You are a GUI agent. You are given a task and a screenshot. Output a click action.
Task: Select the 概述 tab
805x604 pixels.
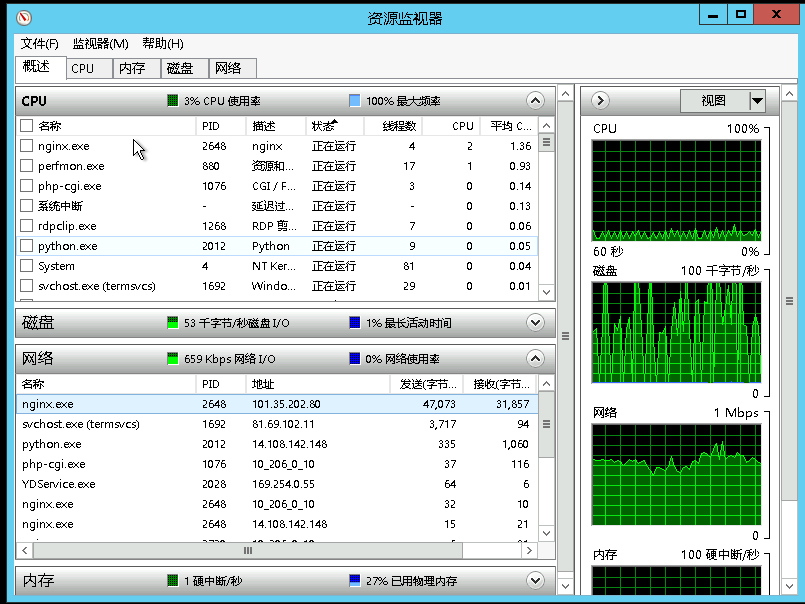click(x=41, y=67)
